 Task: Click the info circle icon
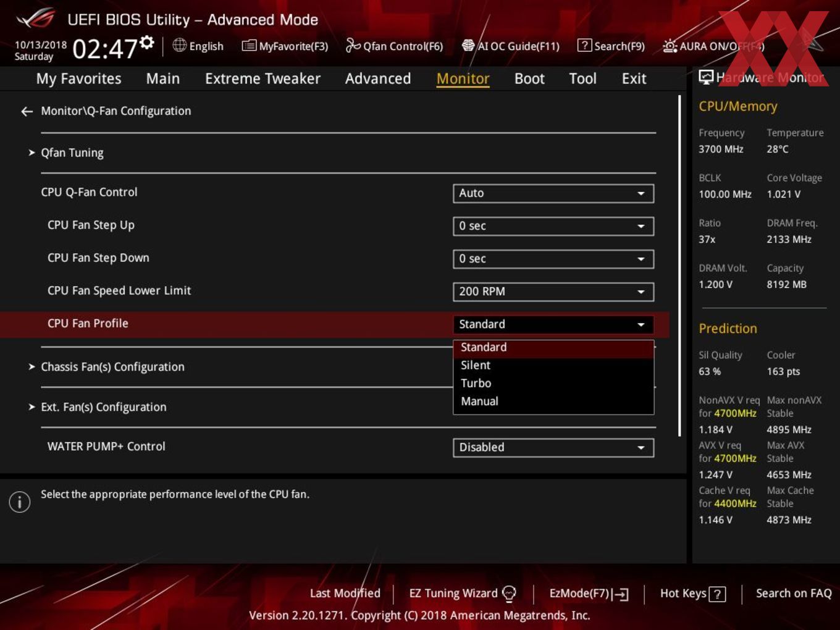pos(20,502)
